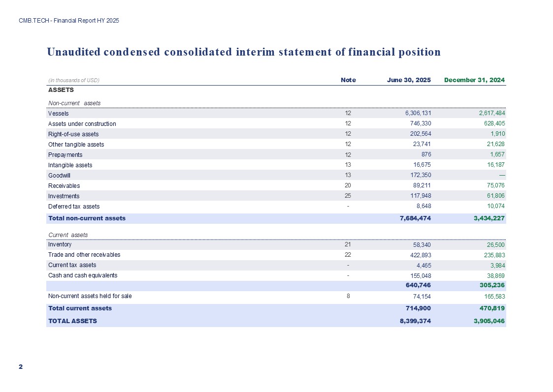Image resolution: width=553 pixels, height=392 pixels.
Task: Click the Total non-current assets row
Action: (87, 218)
